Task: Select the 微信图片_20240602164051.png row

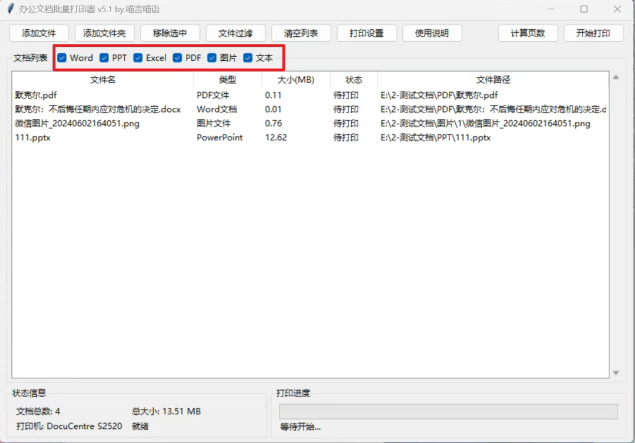Action: (x=310, y=124)
